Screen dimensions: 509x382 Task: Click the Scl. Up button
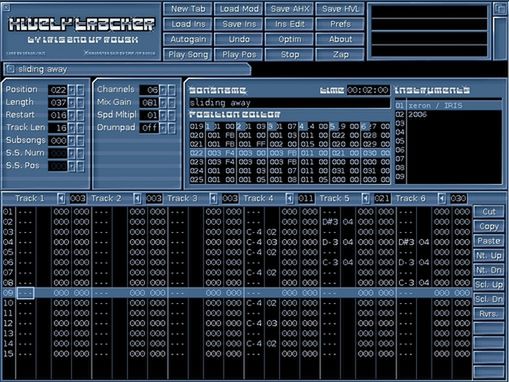(489, 285)
